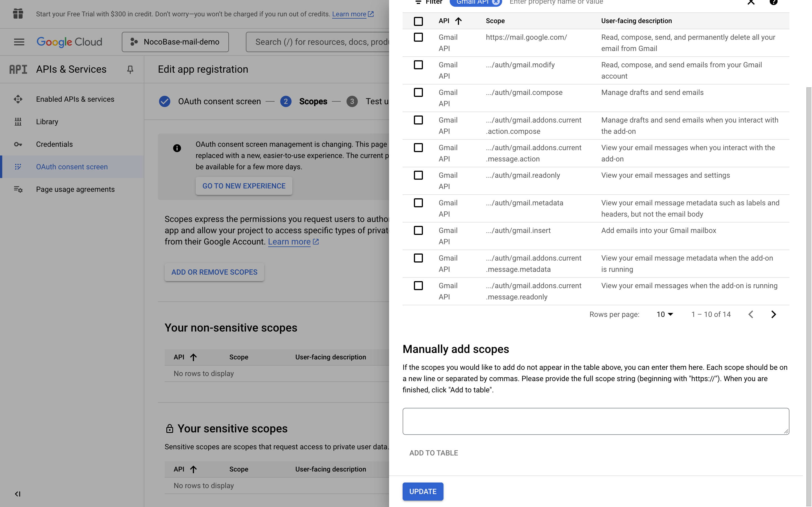The image size is (812, 507).
Task: Collapse the left sidebar navigation
Action: [18, 493]
